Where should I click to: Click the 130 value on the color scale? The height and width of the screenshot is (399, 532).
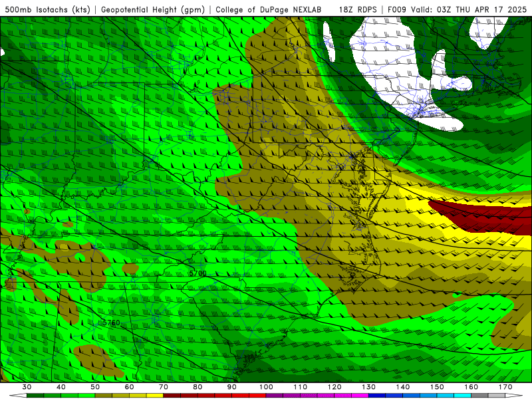pyautogui.click(x=369, y=387)
